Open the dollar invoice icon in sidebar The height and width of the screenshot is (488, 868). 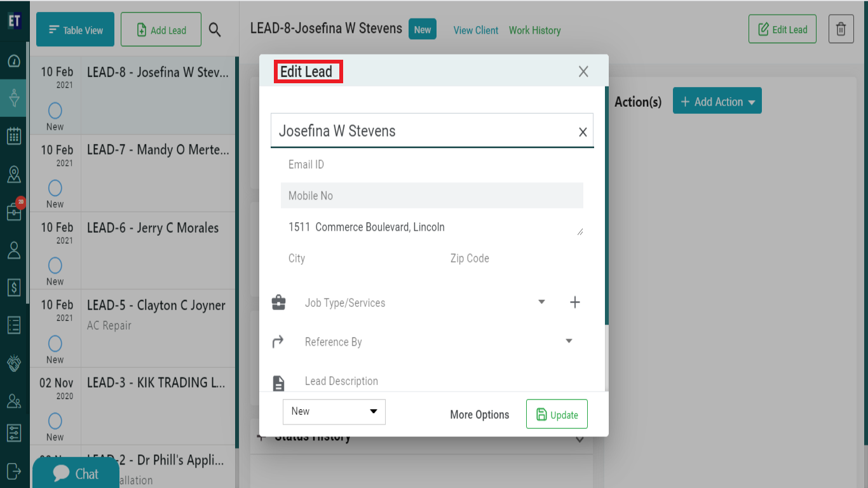click(x=14, y=287)
